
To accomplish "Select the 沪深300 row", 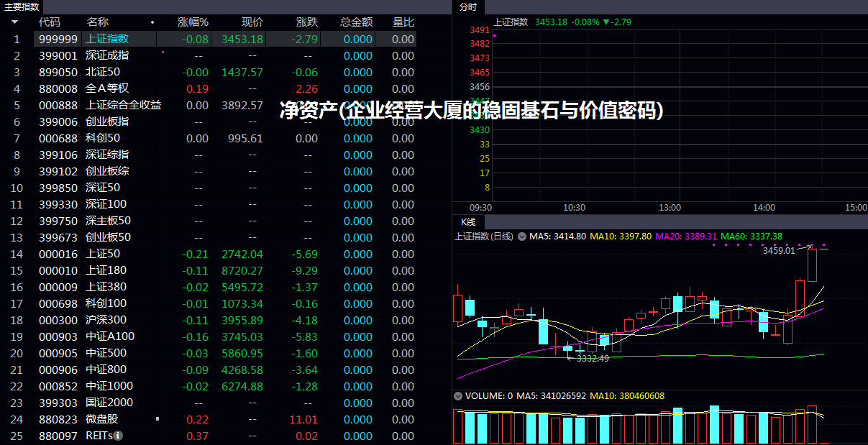I will 209,320.
